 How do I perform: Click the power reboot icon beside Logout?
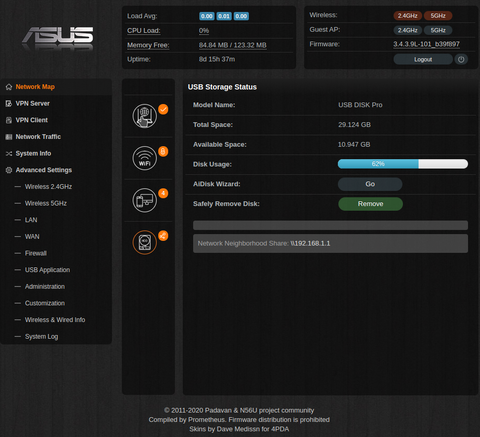461,59
